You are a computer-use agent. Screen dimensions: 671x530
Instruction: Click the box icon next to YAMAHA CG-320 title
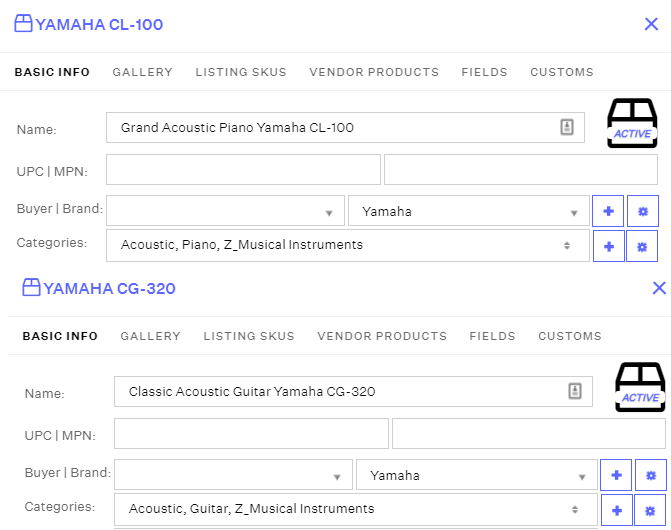pyautogui.click(x=31, y=288)
